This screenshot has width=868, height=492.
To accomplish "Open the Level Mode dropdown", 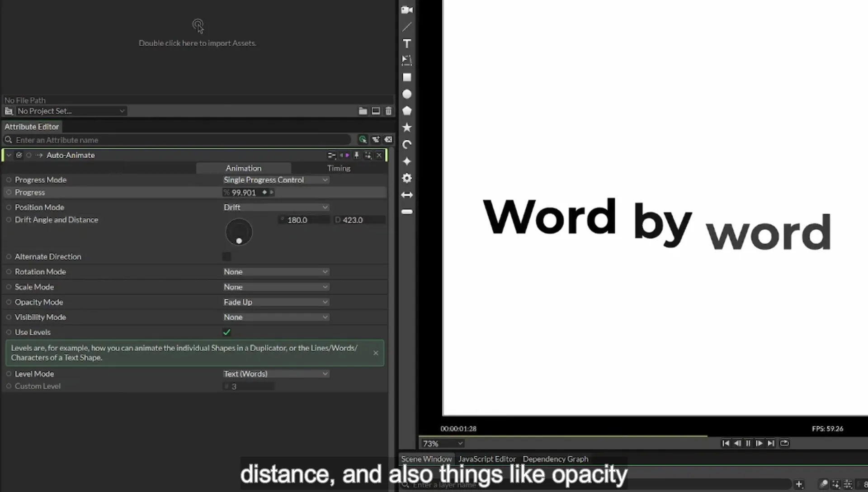I will tap(275, 374).
